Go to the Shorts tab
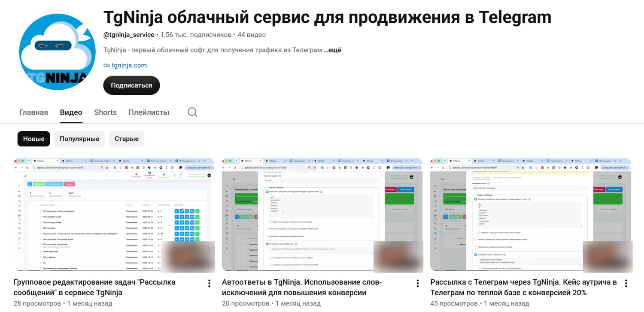This screenshot has width=644, height=312. coord(105,112)
